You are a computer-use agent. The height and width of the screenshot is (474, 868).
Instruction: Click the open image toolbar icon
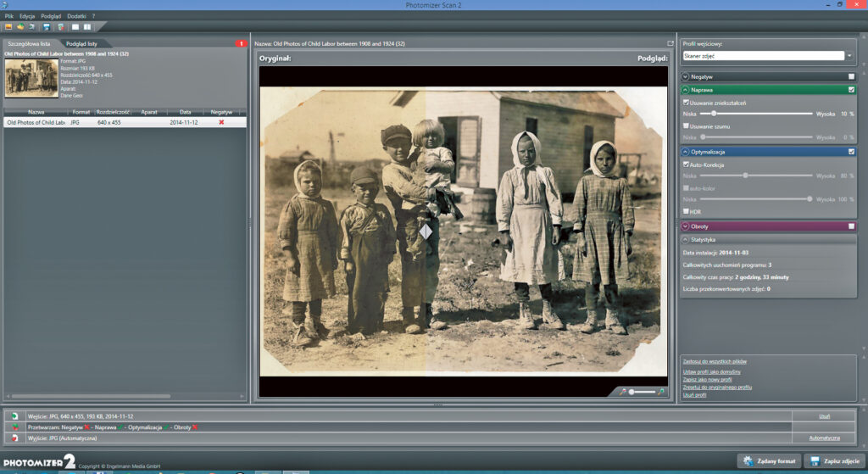click(8, 26)
